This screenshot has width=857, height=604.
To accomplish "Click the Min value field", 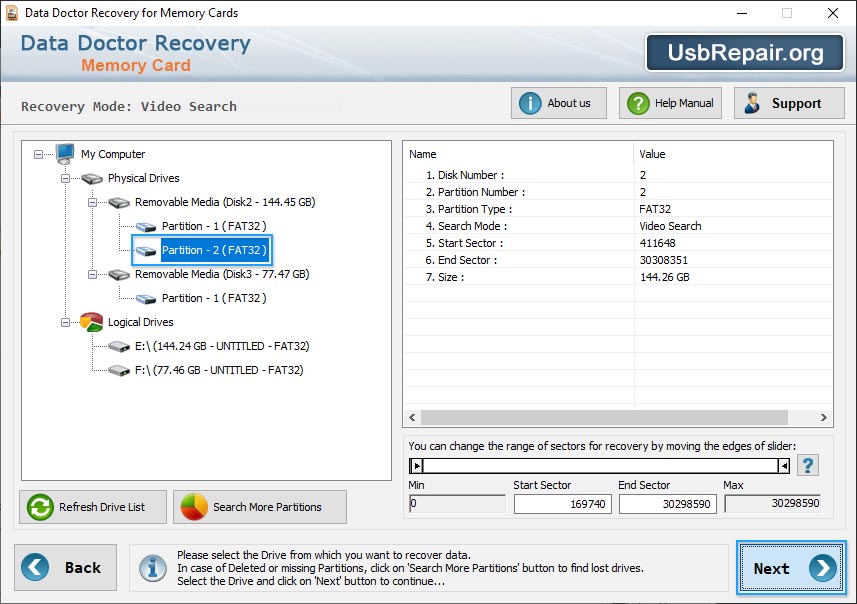I will [457, 503].
